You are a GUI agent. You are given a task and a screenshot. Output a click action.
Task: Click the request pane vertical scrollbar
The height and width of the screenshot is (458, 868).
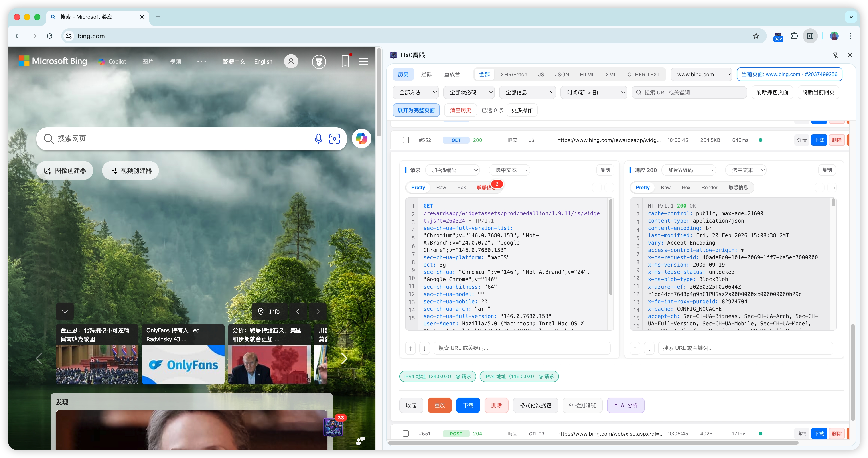[610, 248]
